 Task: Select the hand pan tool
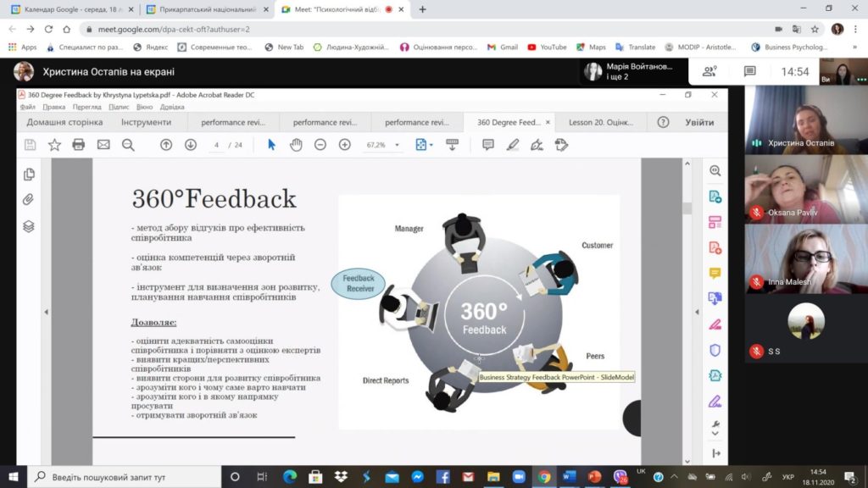click(x=296, y=145)
